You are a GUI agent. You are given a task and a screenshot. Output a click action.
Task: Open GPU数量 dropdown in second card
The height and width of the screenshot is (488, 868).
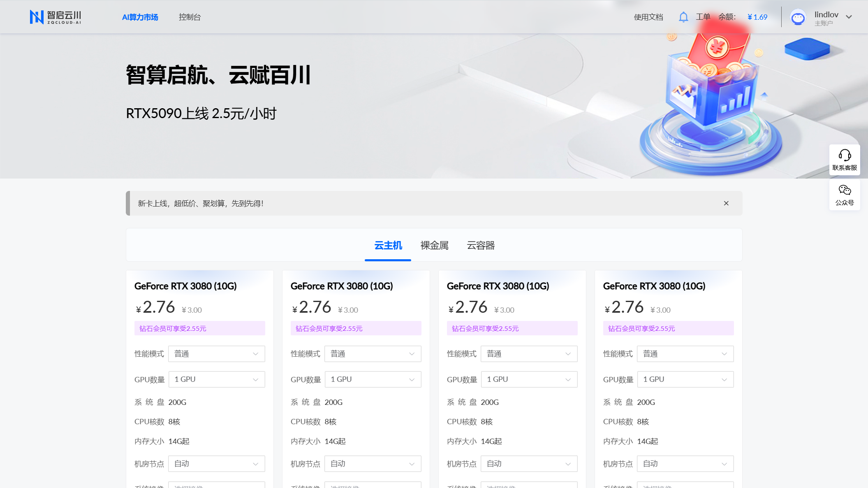click(x=373, y=379)
